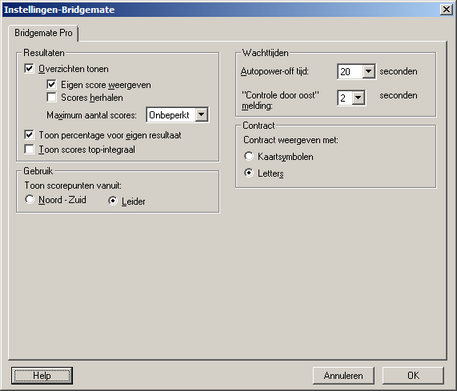Cancel with the Annuleren button
This screenshot has width=457, height=391.
point(343,376)
